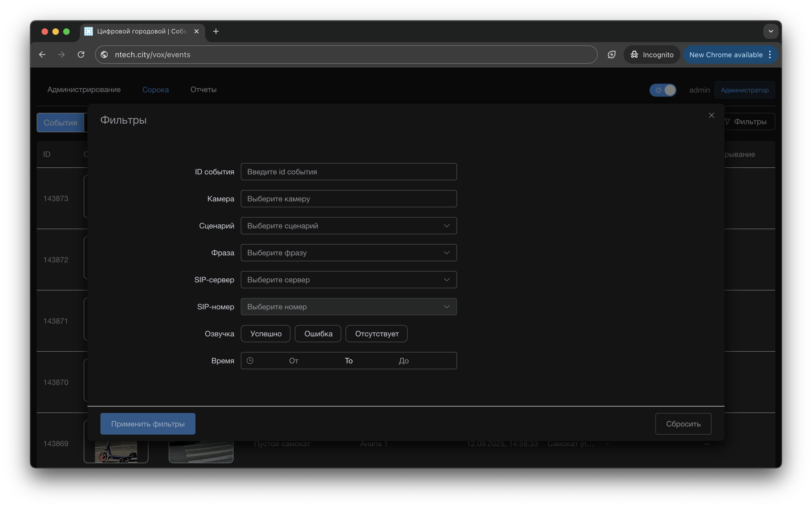Open a new browser tab
Image resolution: width=812 pixels, height=508 pixels.
(x=216, y=31)
